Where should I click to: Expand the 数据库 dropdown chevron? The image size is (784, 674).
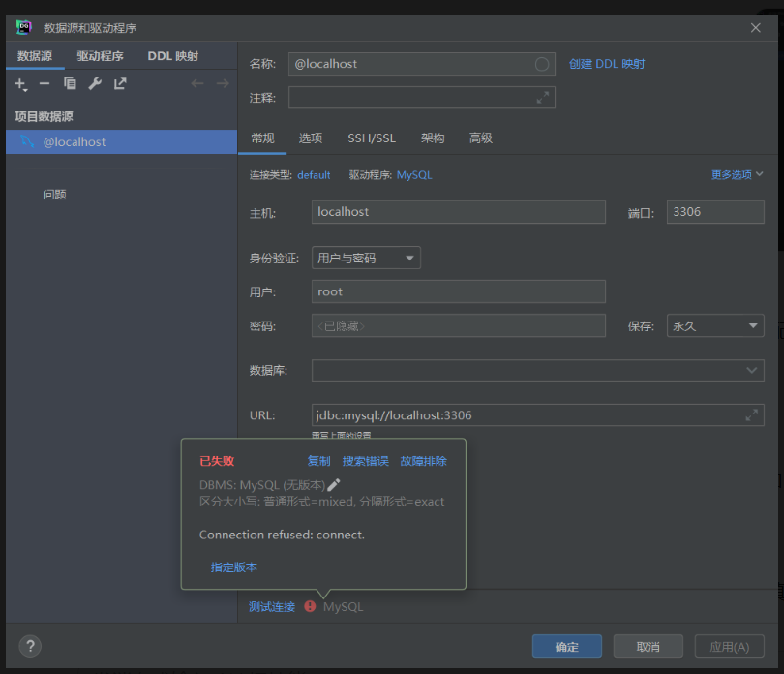(751, 370)
